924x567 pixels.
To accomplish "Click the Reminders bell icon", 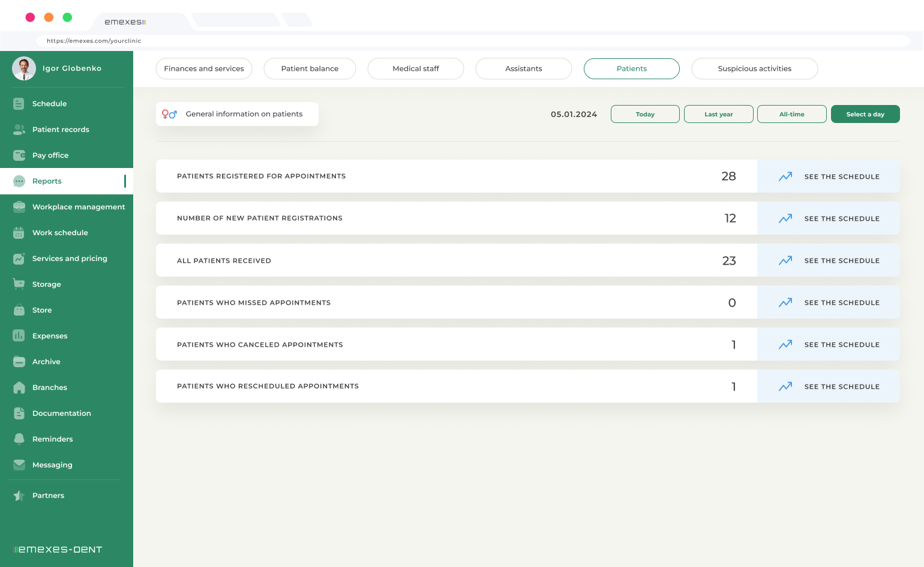I will (x=19, y=439).
